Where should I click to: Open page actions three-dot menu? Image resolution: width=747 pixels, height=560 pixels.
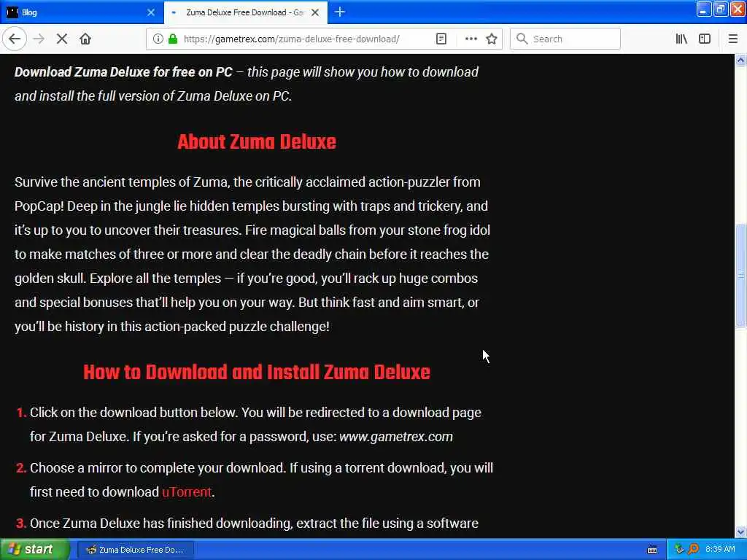(x=471, y=39)
